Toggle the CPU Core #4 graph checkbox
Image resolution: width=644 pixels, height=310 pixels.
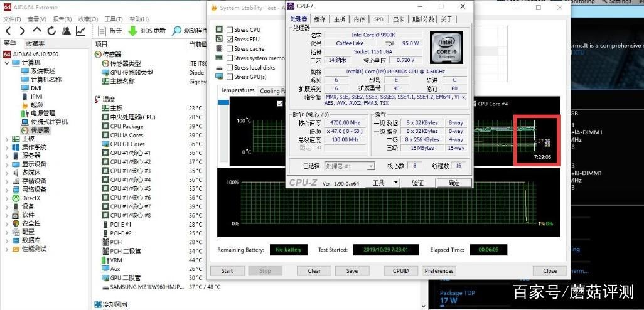click(475, 104)
